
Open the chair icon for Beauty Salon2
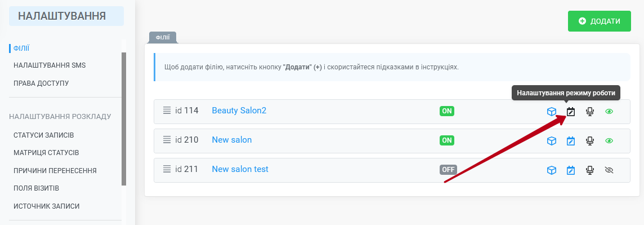(x=590, y=112)
